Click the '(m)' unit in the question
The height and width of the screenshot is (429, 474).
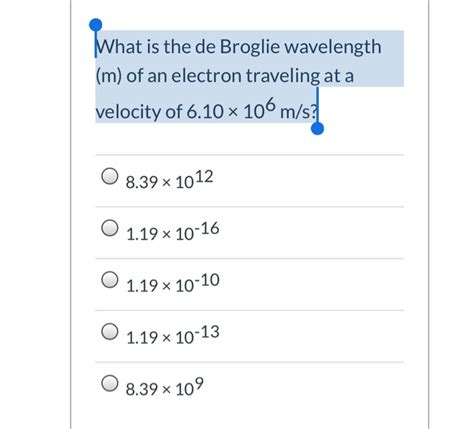coord(109,76)
